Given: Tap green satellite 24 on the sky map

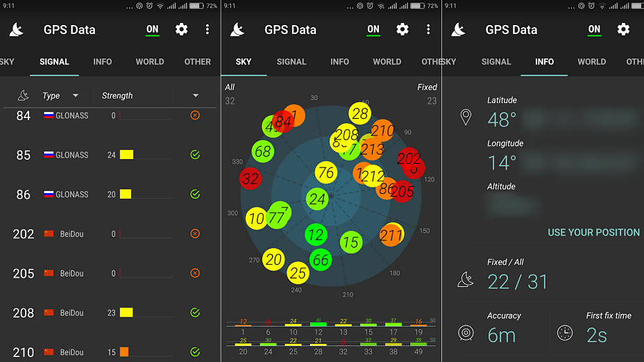Looking at the screenshot, I should click(317, 199).
